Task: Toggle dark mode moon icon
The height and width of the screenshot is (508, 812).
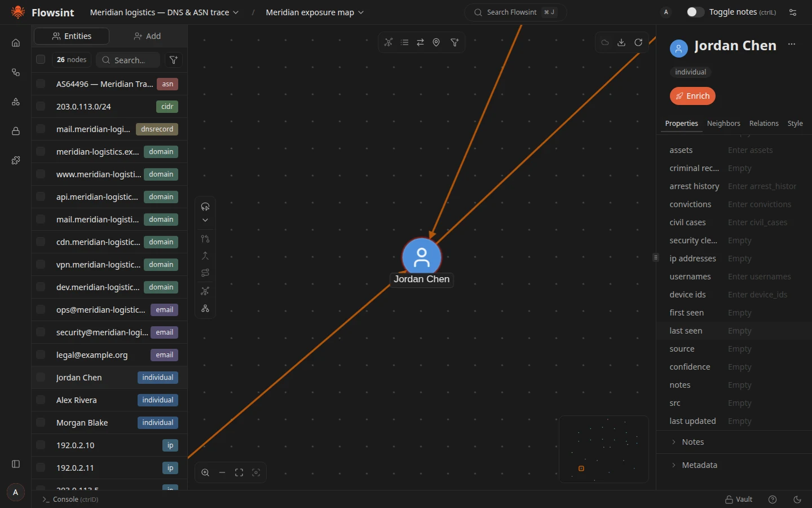Action: coord(797,500)
